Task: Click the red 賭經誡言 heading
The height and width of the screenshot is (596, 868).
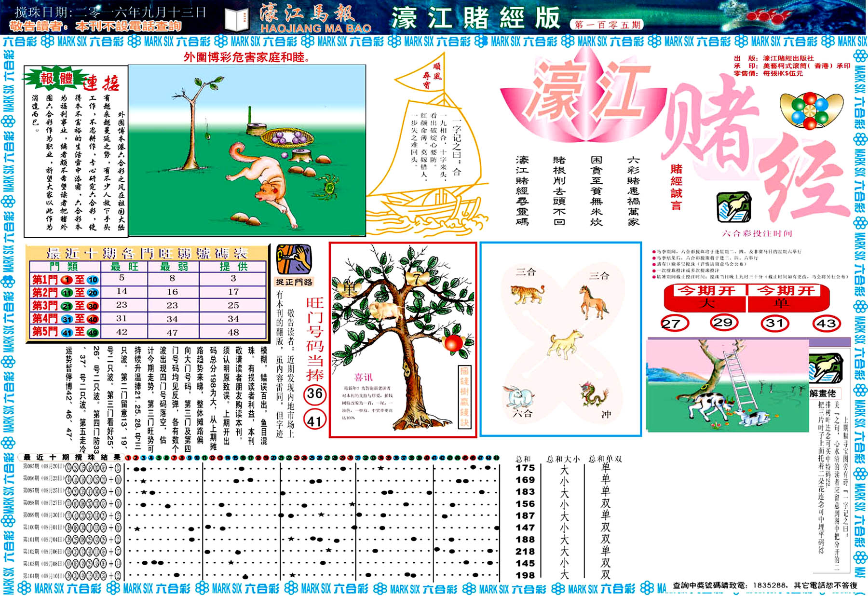Action: coord(677,187)
